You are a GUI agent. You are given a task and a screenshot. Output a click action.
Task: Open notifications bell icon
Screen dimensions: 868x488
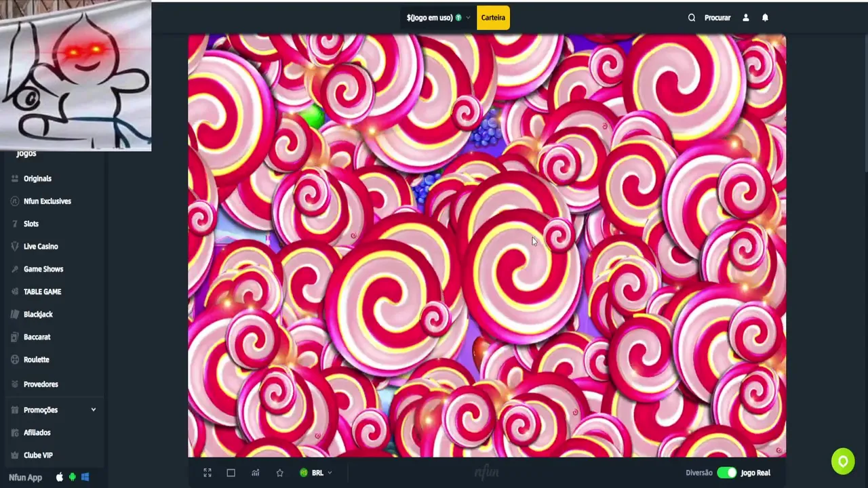pos(765,18)
